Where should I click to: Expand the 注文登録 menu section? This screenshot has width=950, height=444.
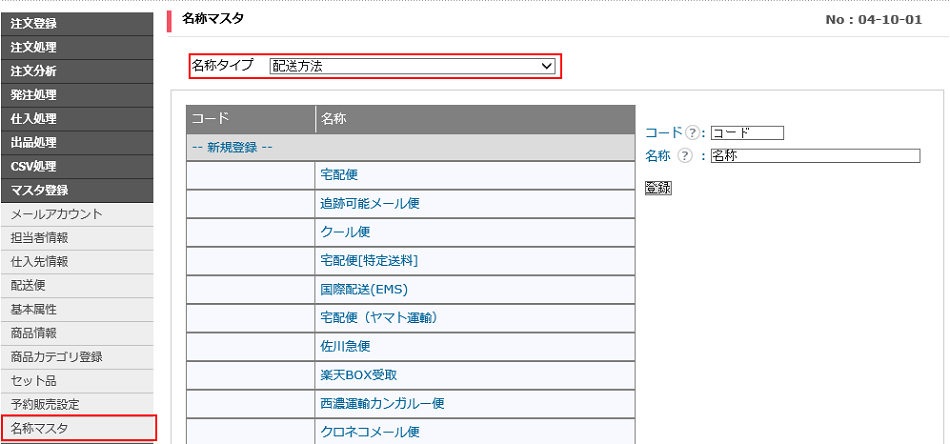(x=76, y=24)
